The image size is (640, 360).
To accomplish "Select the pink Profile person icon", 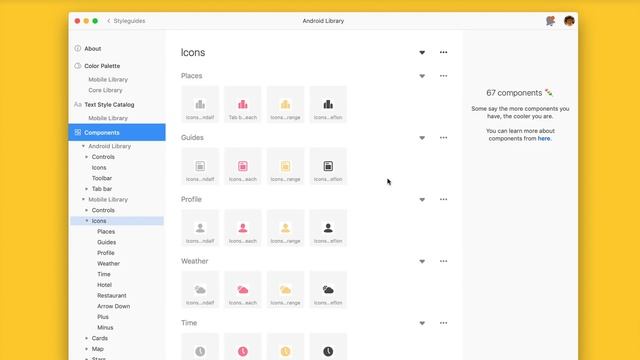I will tap(243, 228).
